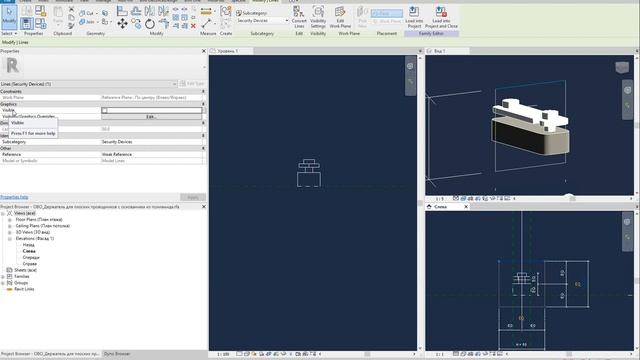Collapse the Other section in Properties
Image resolution: width=640 pixels, height=360 pixels.
pyautogui.click(x=203, y=148)
